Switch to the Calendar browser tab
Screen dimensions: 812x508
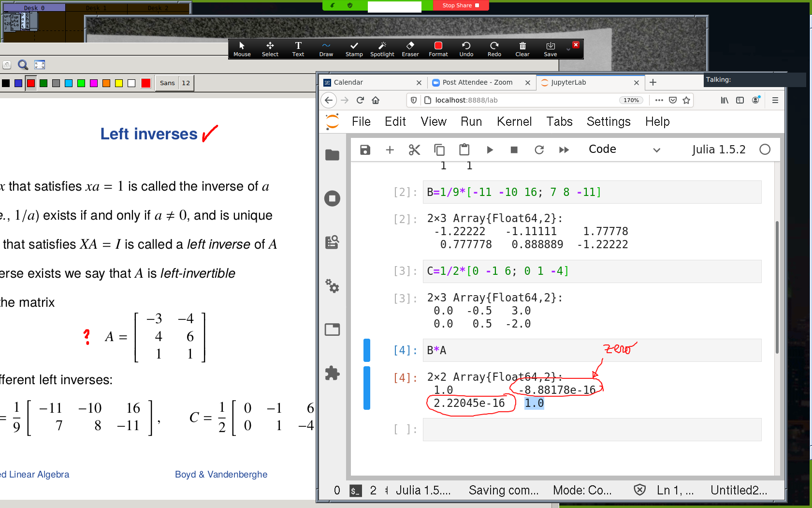click(x=367, y=82)
